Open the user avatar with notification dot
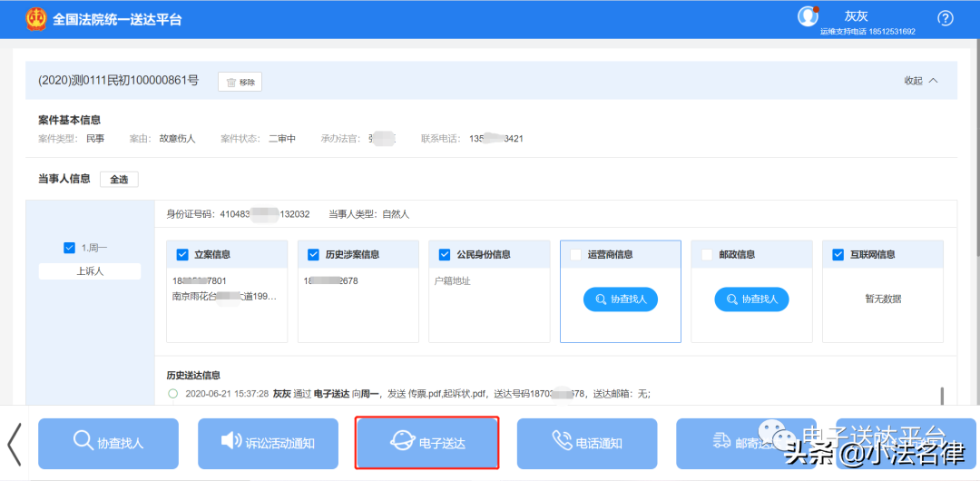The image size is (980, 481). click(x=808, y=17)
